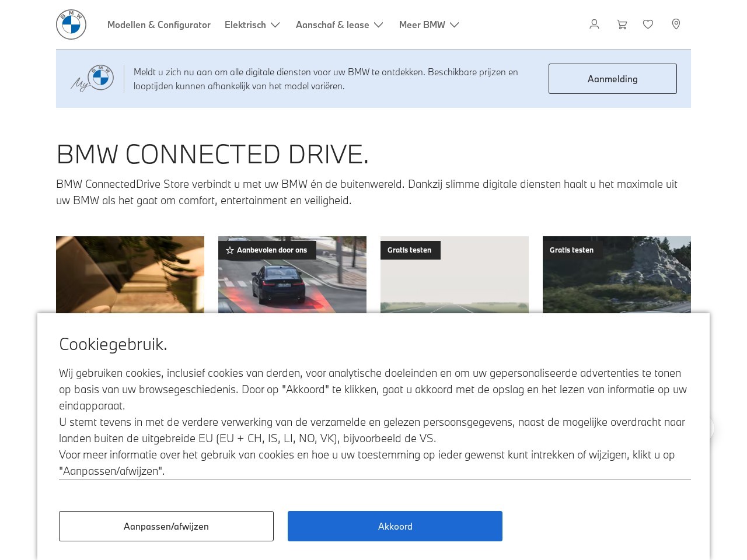Open the shopping cart icon
The width and height of the screenshot is (747, 560).
tap(622, 24)
